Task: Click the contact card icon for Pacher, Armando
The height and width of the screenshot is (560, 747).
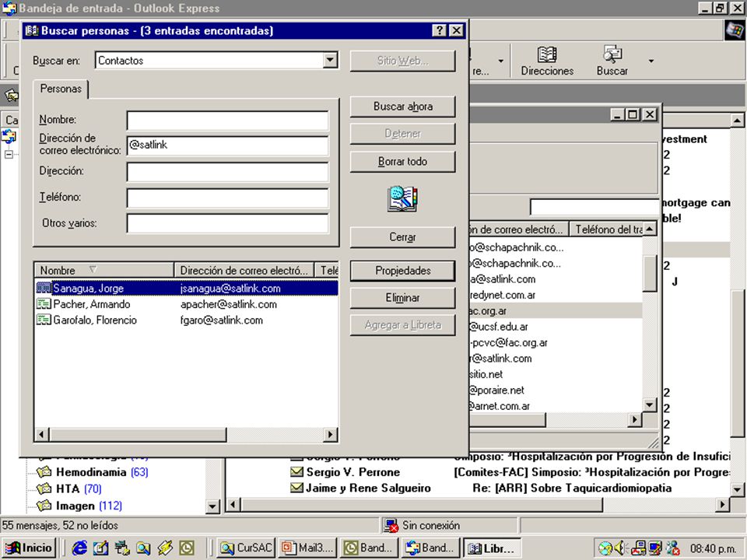Action: pyautogui.click(x=44, y=304)
